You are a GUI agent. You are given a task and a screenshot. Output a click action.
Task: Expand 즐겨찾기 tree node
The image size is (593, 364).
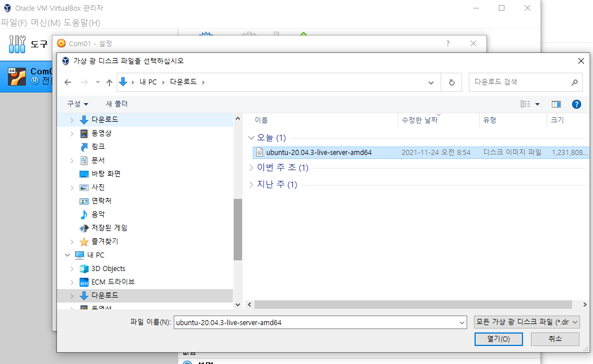(x=72, y=242)
